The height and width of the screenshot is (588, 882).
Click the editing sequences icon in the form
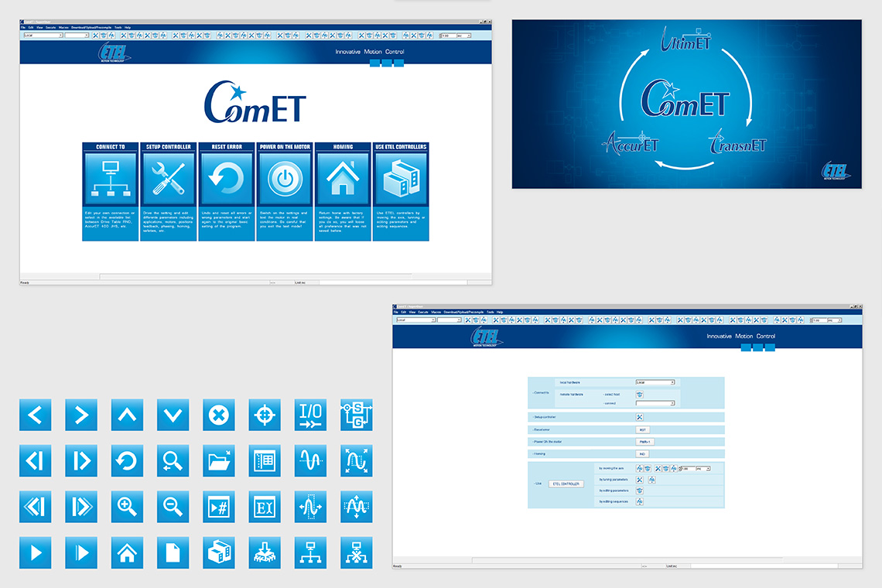coord(640,501)
